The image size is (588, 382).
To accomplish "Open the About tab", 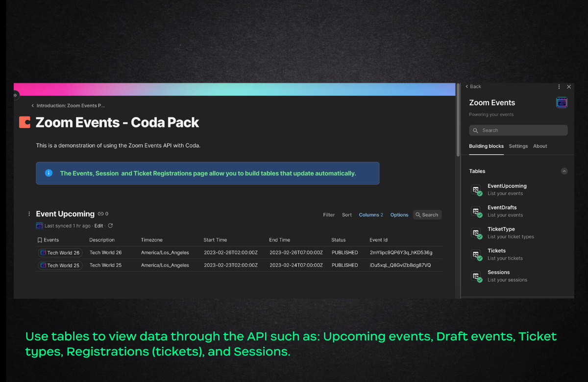I will (x=540, y=146).
